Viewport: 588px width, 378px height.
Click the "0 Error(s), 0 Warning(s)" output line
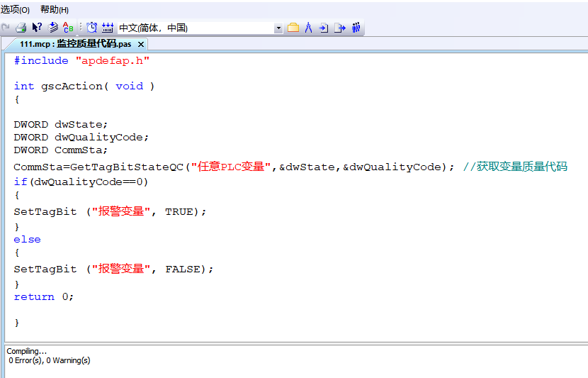(x=50, y=360)
